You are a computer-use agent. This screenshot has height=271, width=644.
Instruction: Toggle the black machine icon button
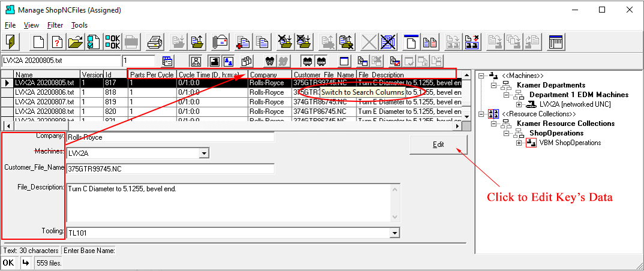[215, 61]
